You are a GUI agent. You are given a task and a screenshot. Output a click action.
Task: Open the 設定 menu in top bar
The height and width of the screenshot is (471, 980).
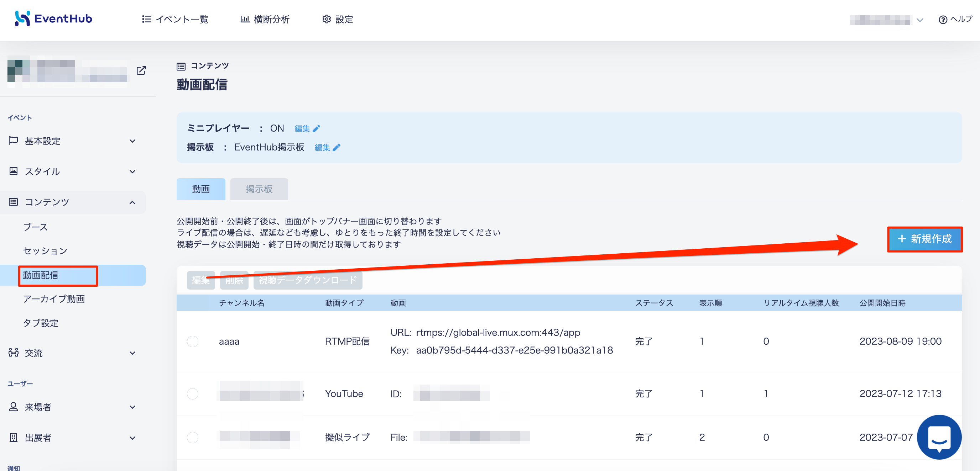[x=338, y=19]
